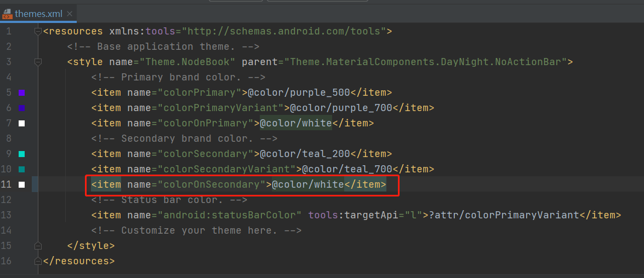The image size is (644, 278).
Task: Click "@color/white" on the colorOnPrimary line
Action: [x=296, y=123]
